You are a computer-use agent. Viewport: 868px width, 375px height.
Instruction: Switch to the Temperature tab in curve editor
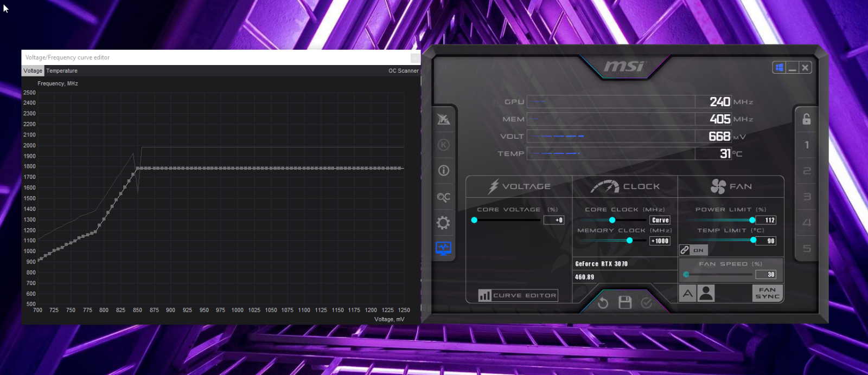62,71
